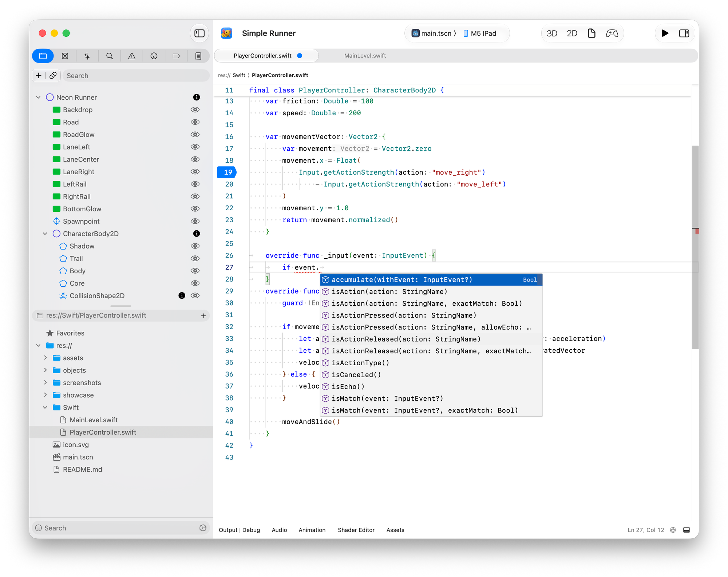Pick isEcho() from autocomplete list
Screen dimensions: 728x577
coord(431,387)
